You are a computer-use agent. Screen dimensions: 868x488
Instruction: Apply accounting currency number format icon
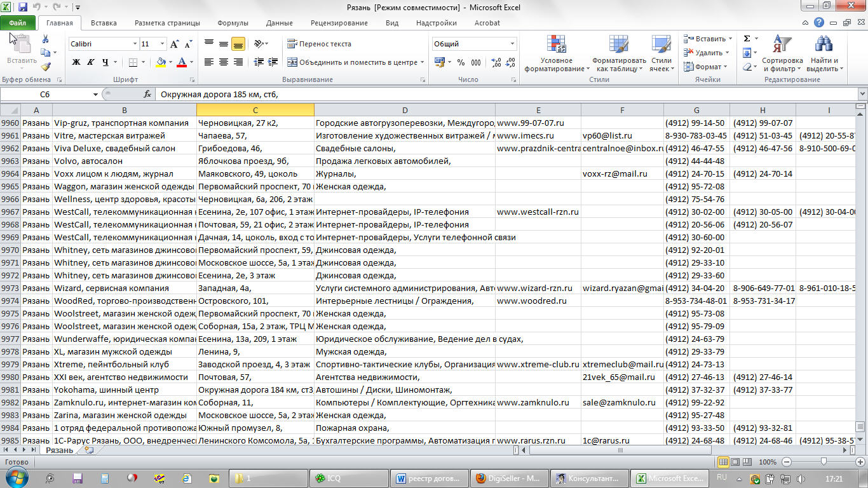pos(439,62)
